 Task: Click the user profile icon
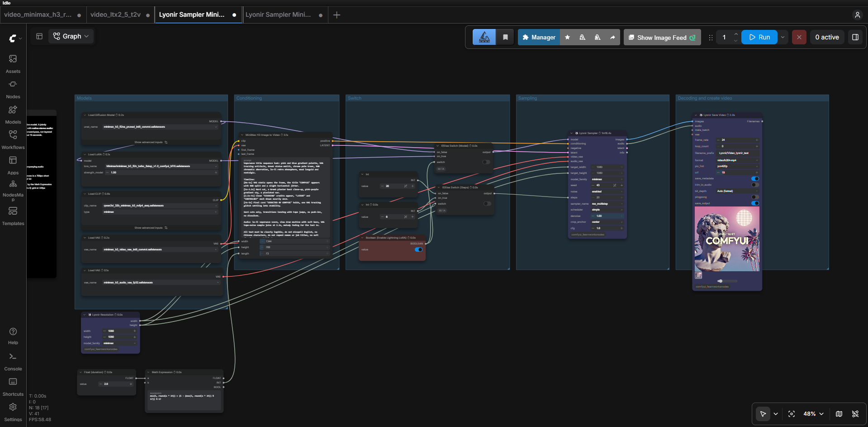coord(857,15)
